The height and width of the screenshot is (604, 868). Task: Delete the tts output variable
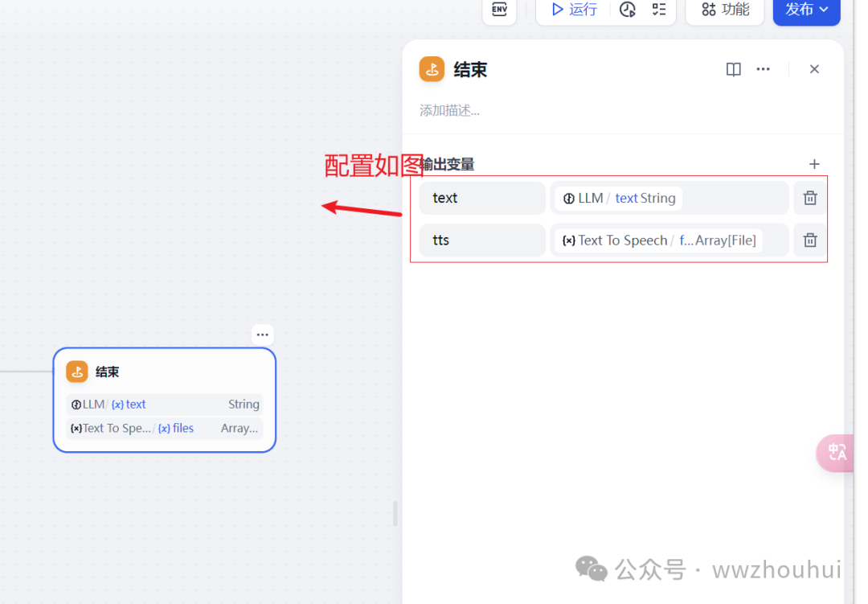tap(810, 240)
